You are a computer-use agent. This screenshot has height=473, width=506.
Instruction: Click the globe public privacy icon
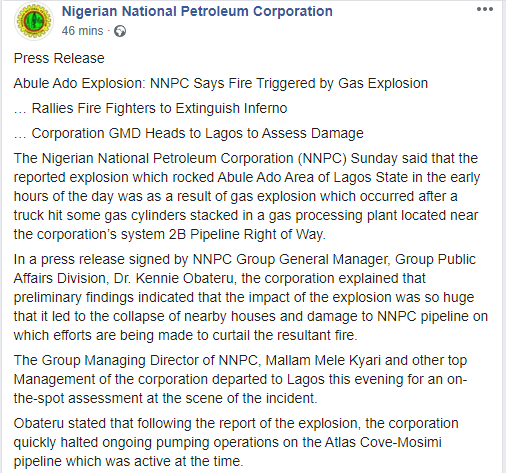tap(120, 31)
